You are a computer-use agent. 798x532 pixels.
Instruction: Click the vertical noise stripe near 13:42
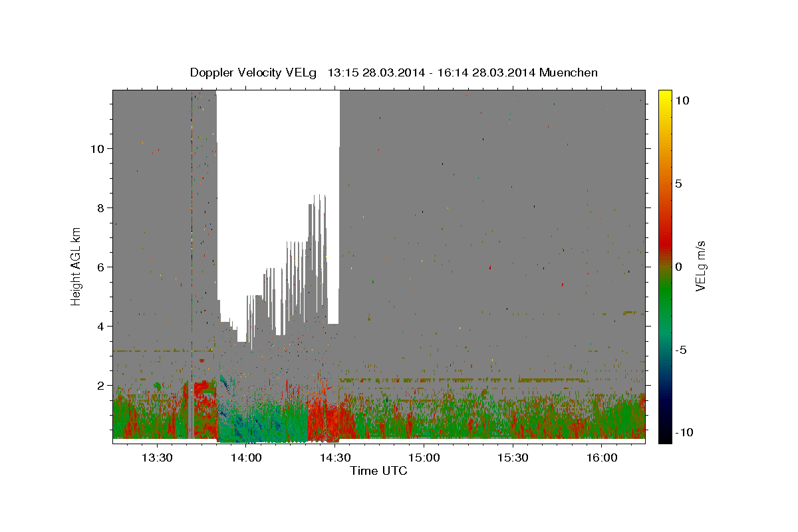[x=192, y=266]
